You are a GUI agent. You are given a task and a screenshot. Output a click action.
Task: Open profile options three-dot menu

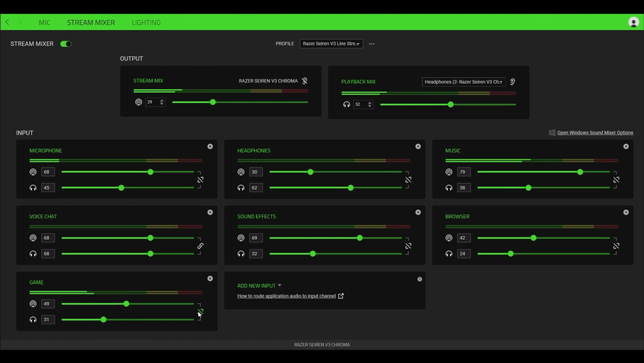tap(372, 44)
